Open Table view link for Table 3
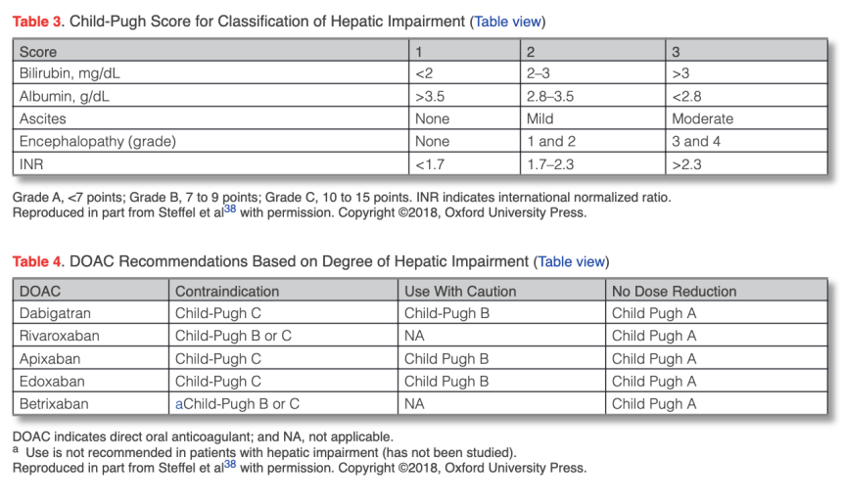 (508, 22)
